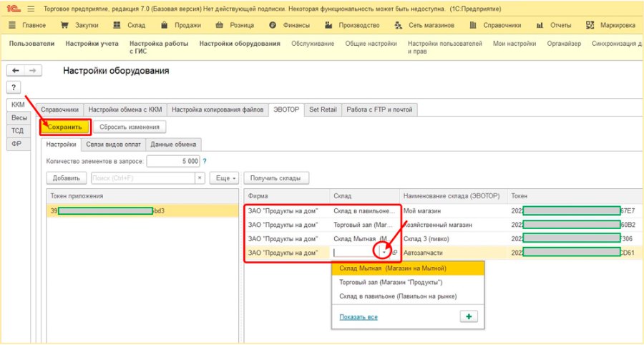Open the Производство section

359,26
